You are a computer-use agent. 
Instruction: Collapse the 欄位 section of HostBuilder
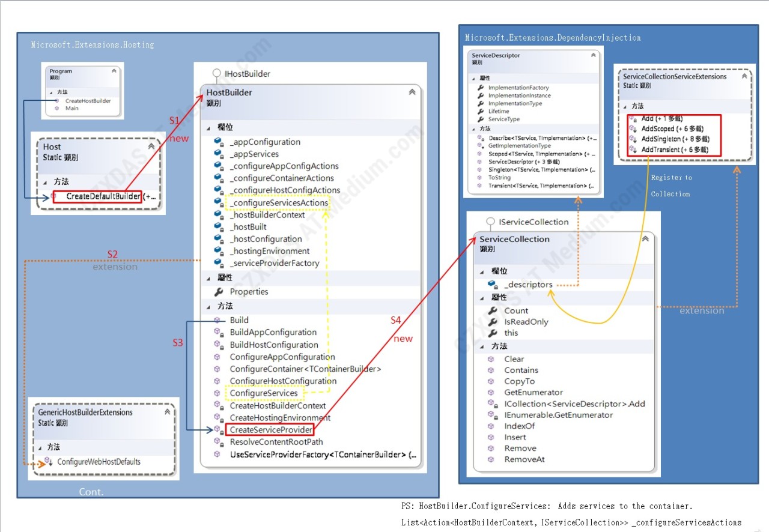point(210,128)
